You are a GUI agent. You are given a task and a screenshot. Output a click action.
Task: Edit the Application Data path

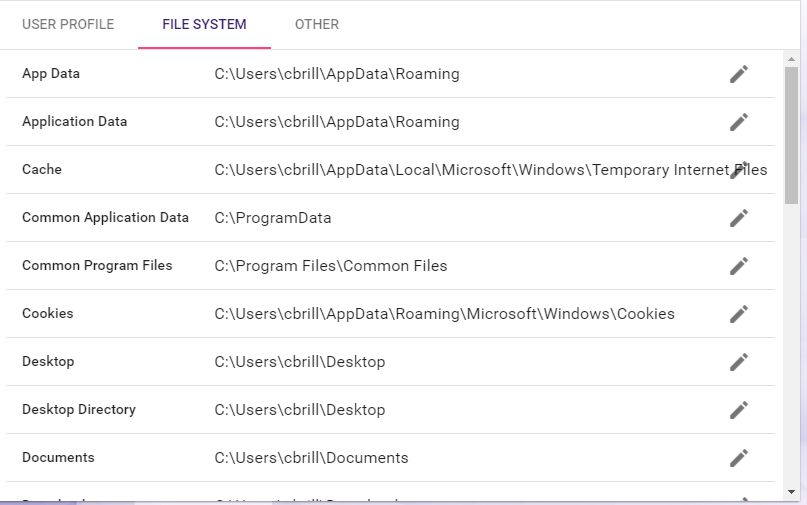(738, 122)
